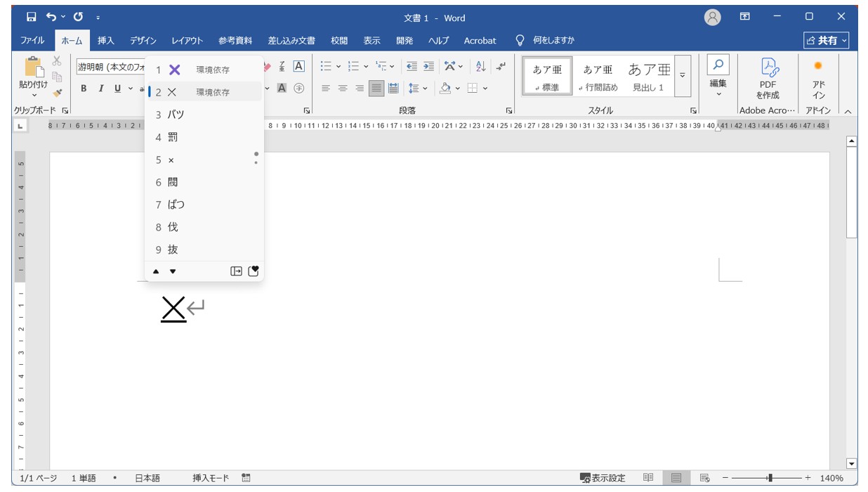868x492 pixels.
Task: Open the 表示 ribbon tab
Action: click(371, 40)
